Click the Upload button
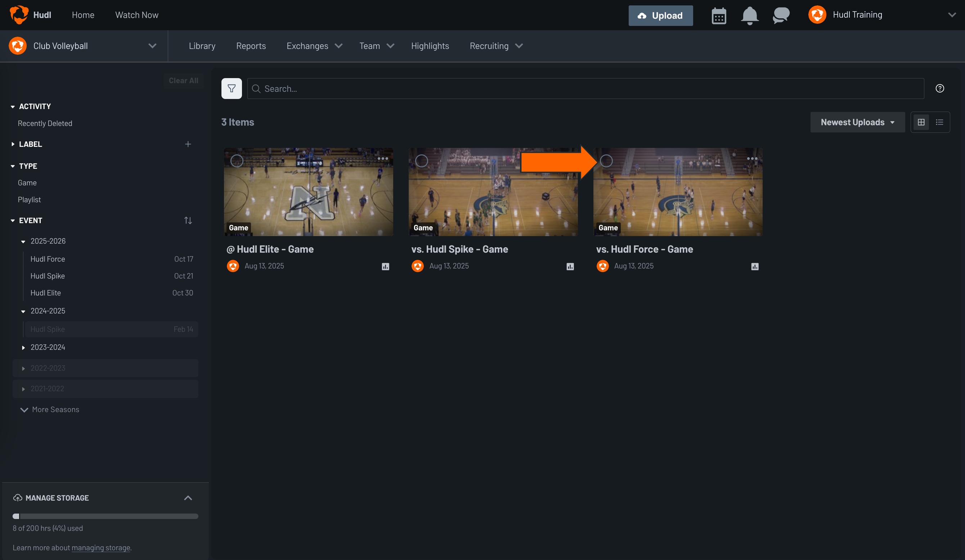Image resolution: width=965 pixels, height=560 pixels. tap(661, 16)
